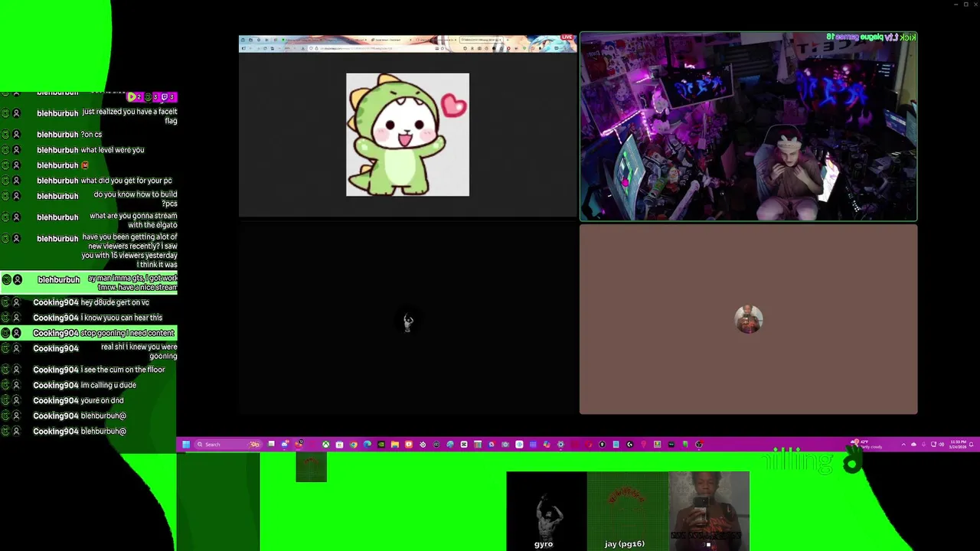Open the clock showing 11:33 PM
This screenshot has height=551, width=980.
pos(958,444)
